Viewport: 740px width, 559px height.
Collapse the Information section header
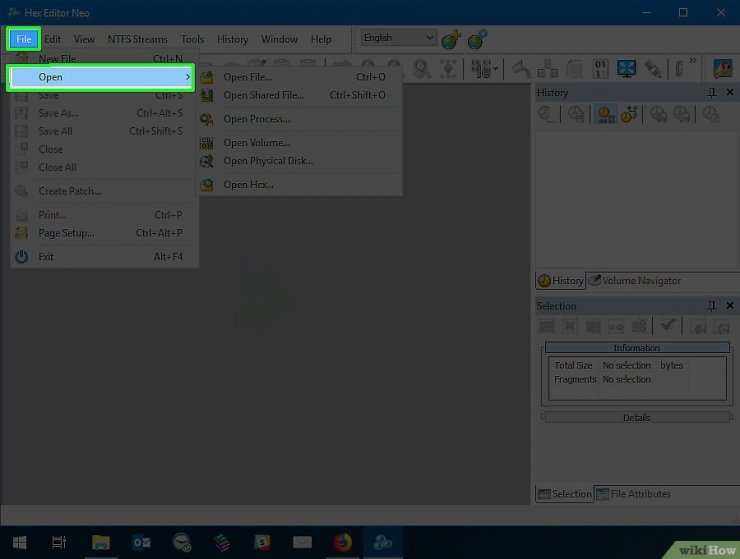tap(637, 347)
